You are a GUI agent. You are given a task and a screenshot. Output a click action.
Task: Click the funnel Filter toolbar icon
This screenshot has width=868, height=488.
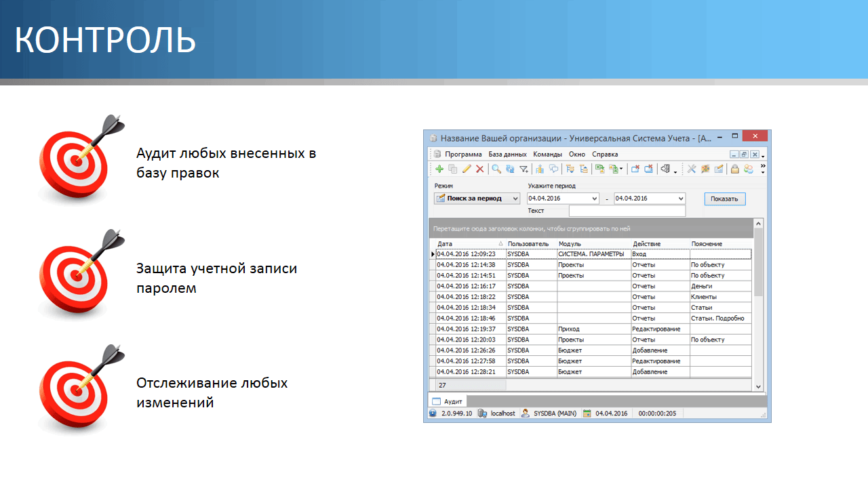(524, 169)
